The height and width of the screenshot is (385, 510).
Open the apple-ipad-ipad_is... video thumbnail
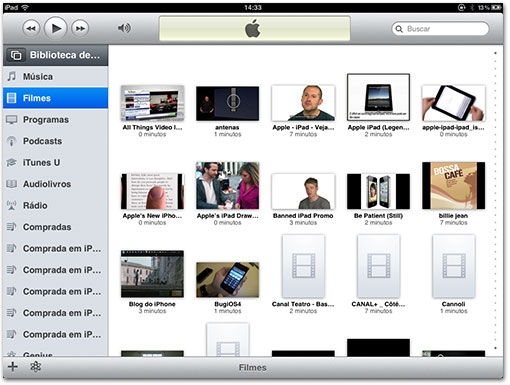pos(453,103)
